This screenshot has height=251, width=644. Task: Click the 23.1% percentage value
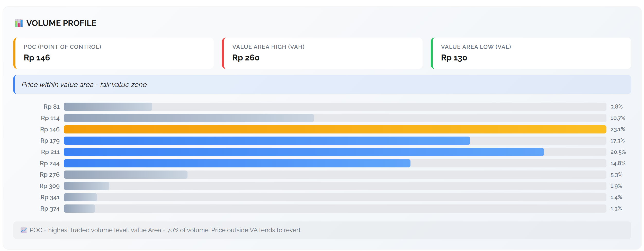pyautogui.click(x=618, y=129)
